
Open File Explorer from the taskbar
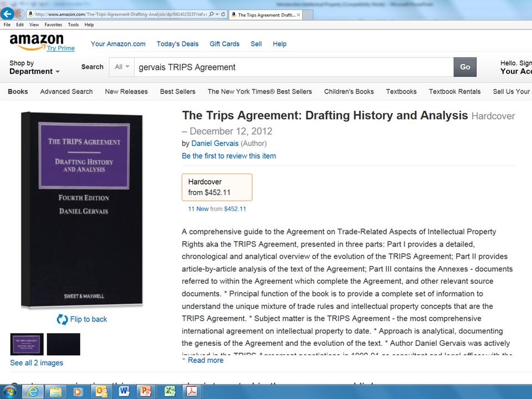tap(55, 392)
